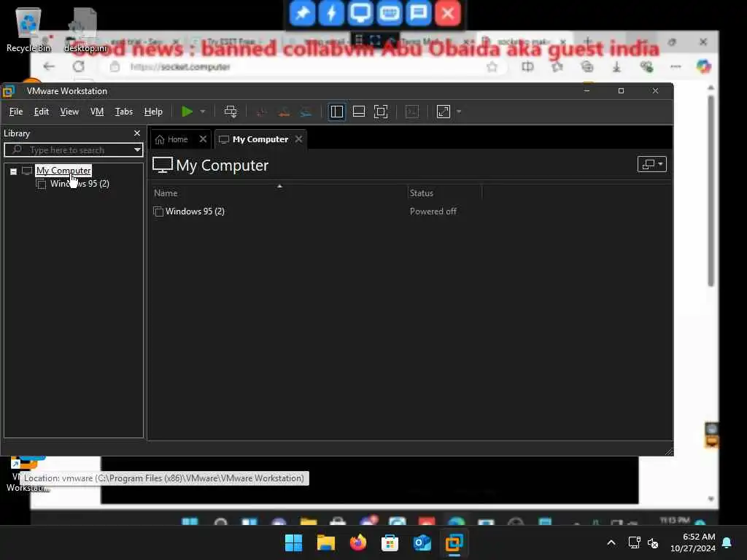Open the library search dropdown arrow
Viewport: 747px width, 560px height.
click(x=137, y=150)
